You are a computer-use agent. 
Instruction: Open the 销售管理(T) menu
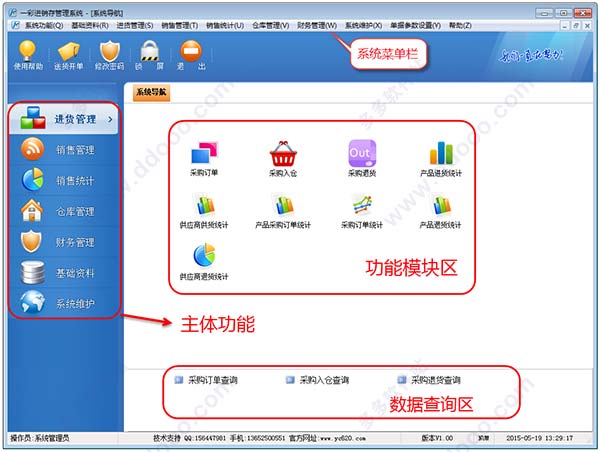point(179,26)
